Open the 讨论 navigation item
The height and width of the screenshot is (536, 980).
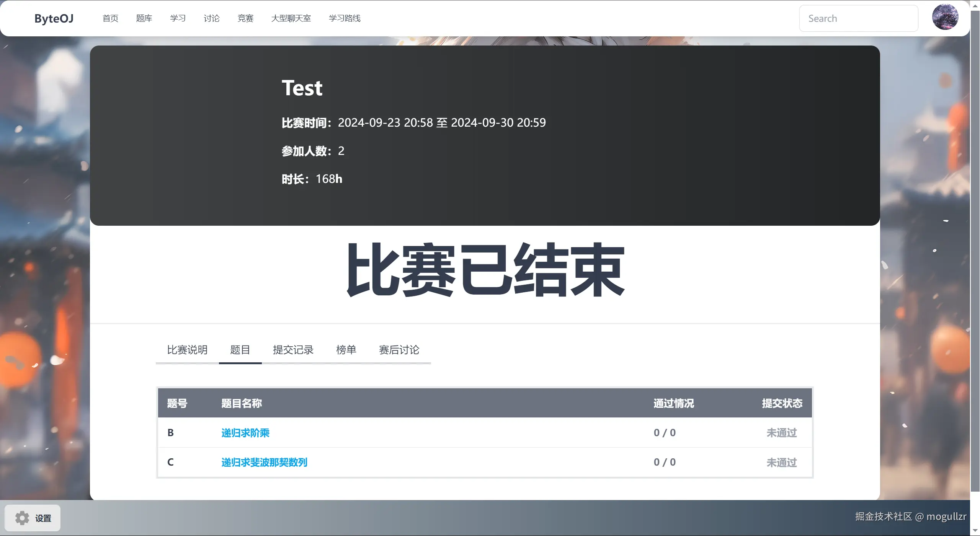point(212,18)
